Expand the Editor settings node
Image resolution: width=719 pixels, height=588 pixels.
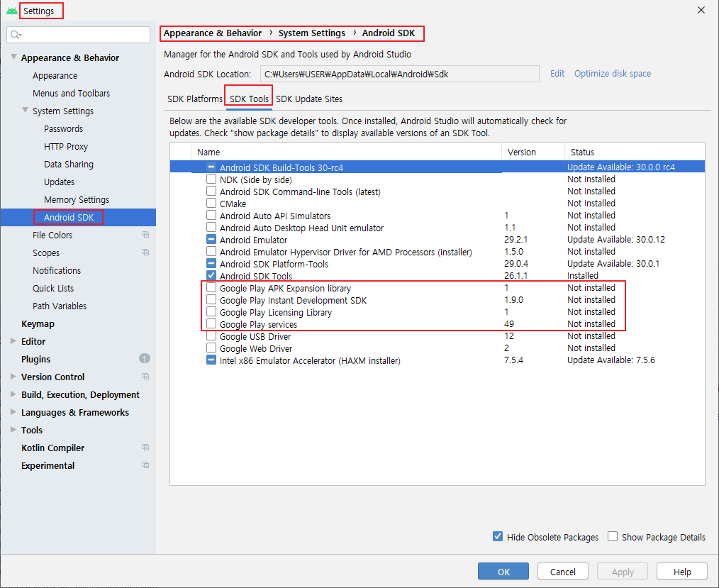pos(13,340)
